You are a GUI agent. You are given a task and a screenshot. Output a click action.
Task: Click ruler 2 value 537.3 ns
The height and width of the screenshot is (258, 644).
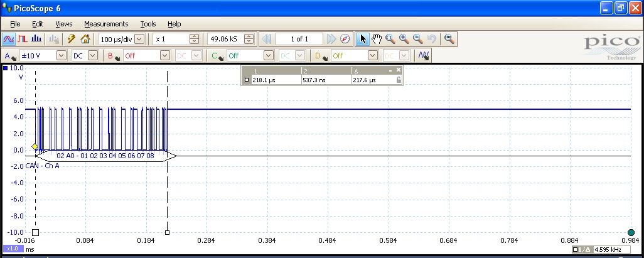pos(314,80)
